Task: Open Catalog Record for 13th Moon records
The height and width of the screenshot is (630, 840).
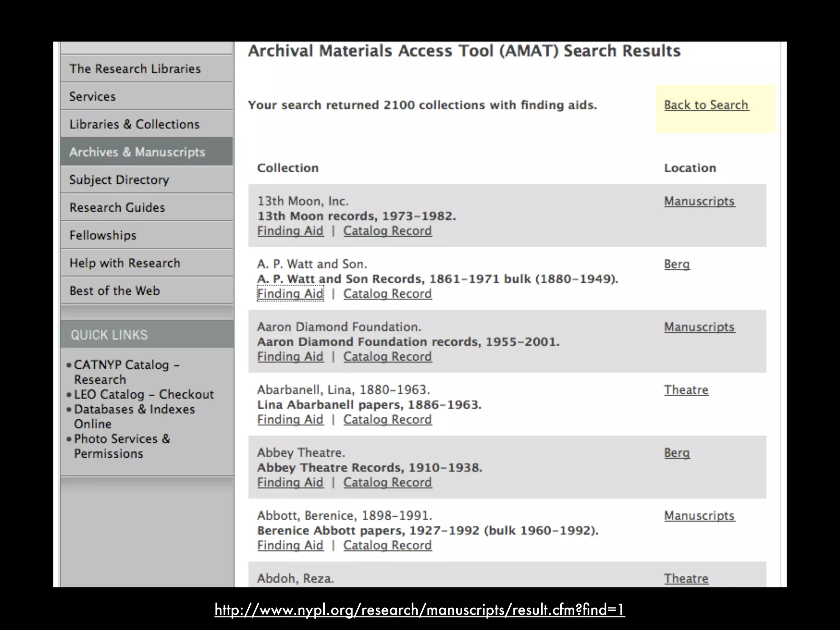Action: pyautogui.click(x=388, y=231)
